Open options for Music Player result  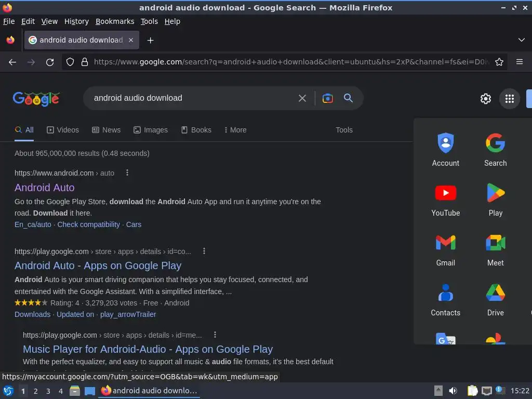[x=215, y=335]
